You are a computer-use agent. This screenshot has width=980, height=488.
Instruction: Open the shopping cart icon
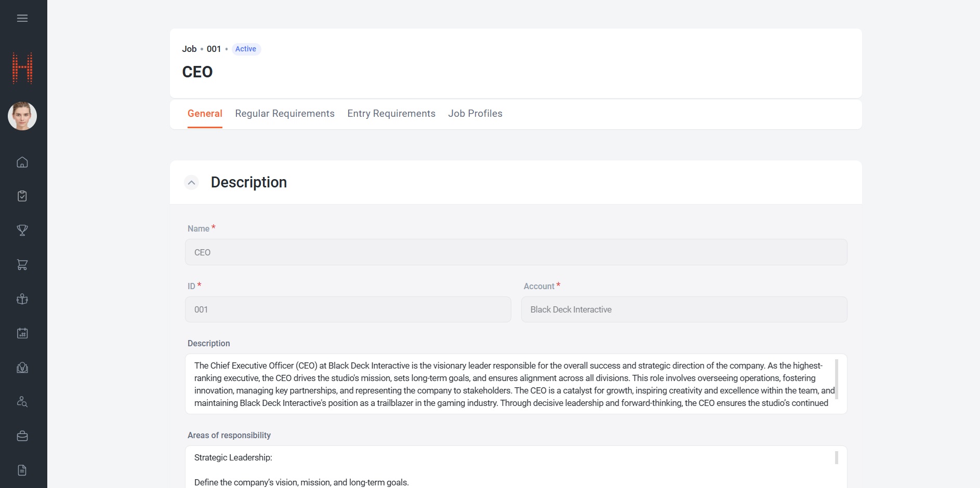(22, 265)
